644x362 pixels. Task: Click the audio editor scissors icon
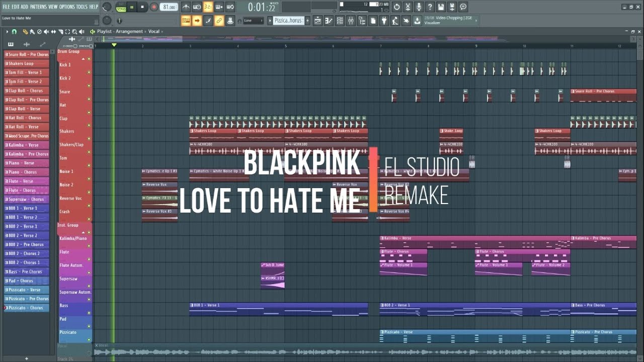coord(408,7)
